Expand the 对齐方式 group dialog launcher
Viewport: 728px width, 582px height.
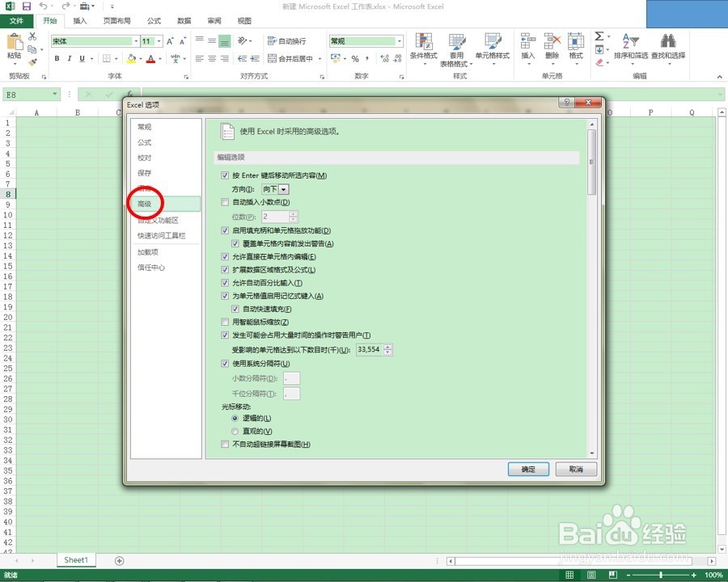[322, 77]
